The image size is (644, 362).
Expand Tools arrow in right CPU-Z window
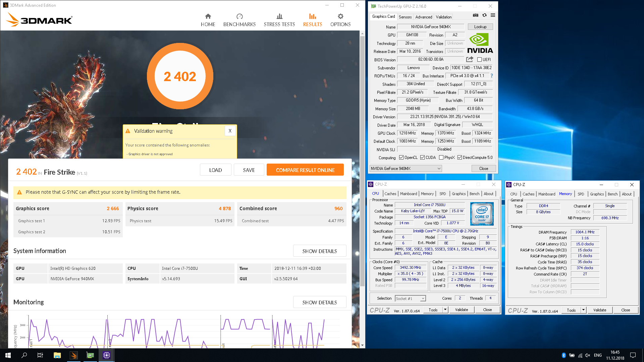583,310
